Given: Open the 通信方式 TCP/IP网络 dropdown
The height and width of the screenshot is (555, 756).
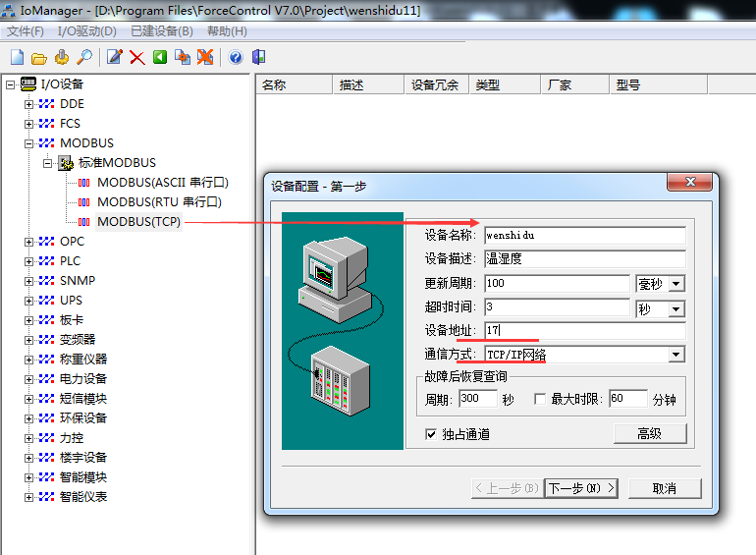Looking at the screenshot, I should (x=675, y=356).
